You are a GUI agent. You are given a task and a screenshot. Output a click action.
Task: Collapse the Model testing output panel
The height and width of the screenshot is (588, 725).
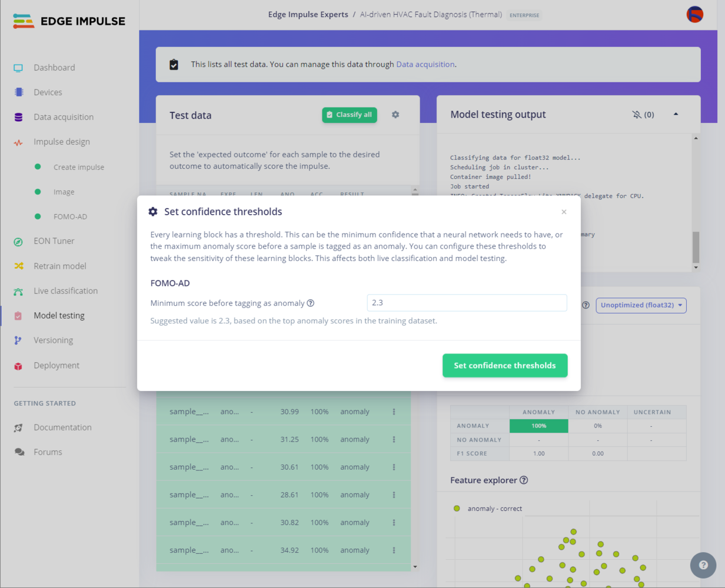676,114
